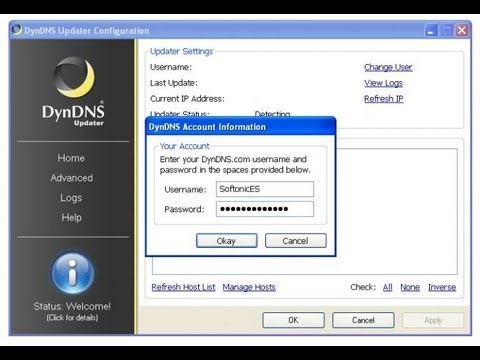
Task: Click OK in the configuration window
Action: point(293,320)
